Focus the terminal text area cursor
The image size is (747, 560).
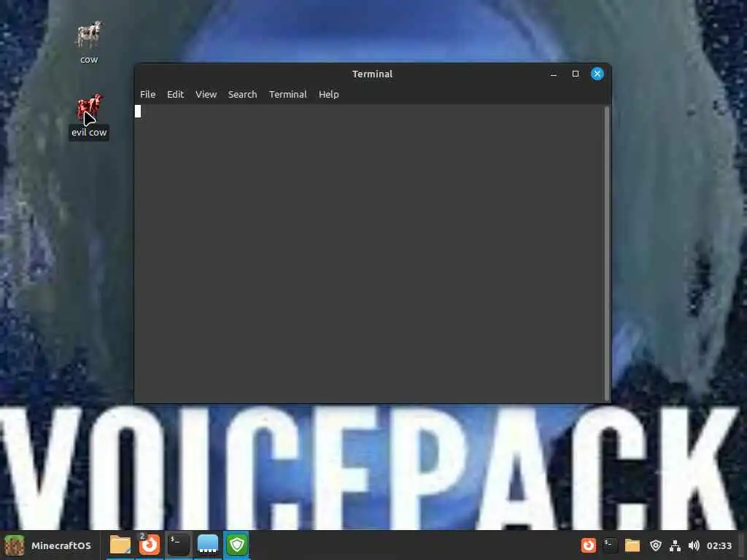(x=138, y=112)
